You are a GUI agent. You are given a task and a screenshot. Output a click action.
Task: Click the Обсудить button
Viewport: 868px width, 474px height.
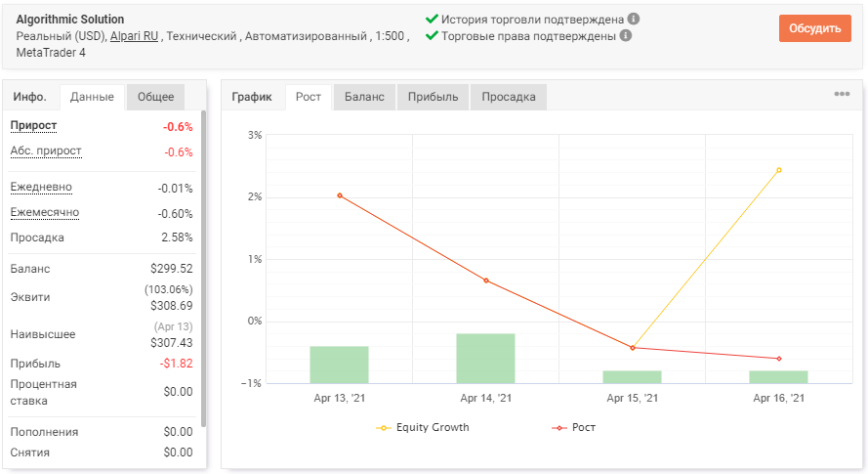tap(815, 28)
